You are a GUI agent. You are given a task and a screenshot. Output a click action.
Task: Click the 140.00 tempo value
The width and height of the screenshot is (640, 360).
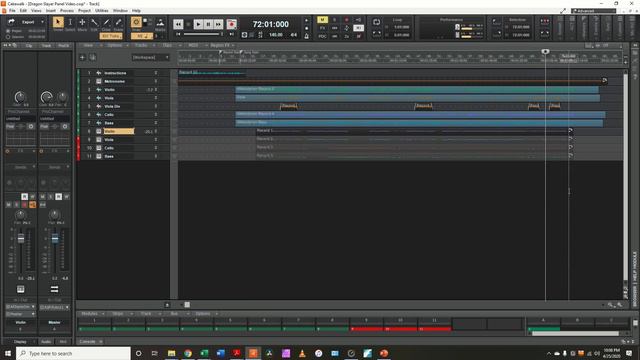pyautogui.click(x=276, y=35)
